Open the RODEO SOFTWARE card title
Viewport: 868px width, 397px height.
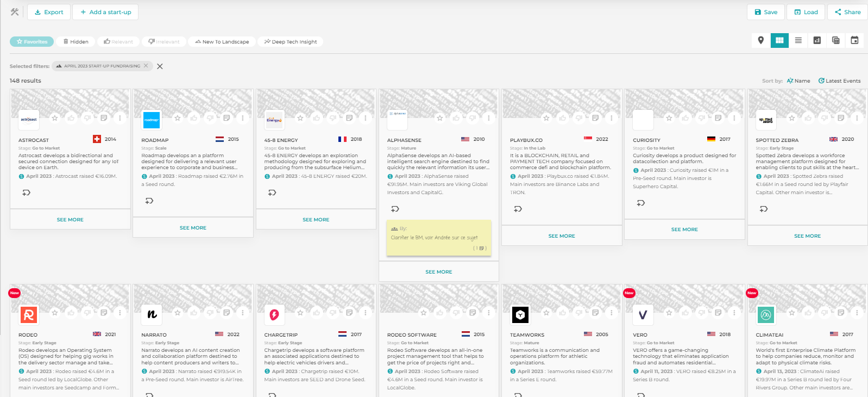(x=412, y=335)
